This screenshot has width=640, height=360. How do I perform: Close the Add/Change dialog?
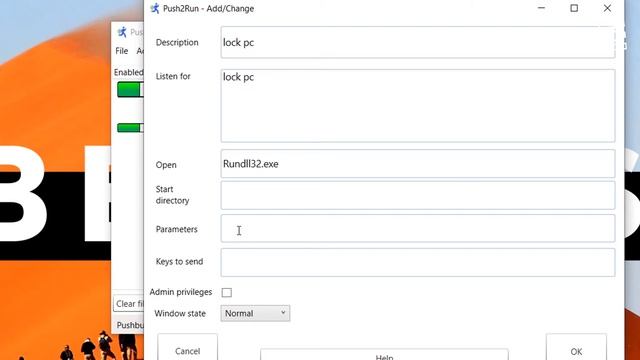coord(607,8)
